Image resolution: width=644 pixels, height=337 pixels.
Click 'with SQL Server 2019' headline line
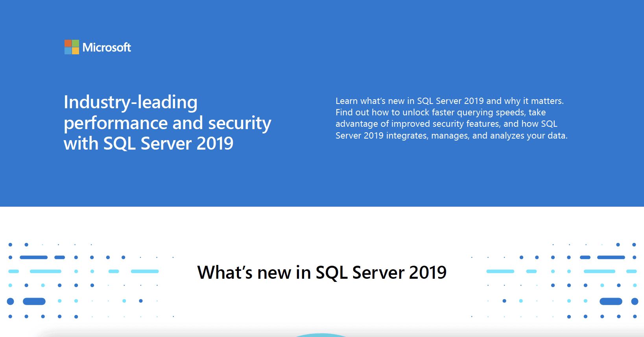pos(148,143)
